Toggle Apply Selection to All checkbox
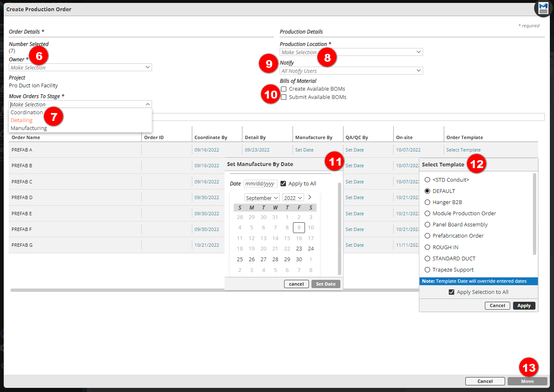This screenshot has height=392, width=554. pyautogui.click(x=452, y=292)
